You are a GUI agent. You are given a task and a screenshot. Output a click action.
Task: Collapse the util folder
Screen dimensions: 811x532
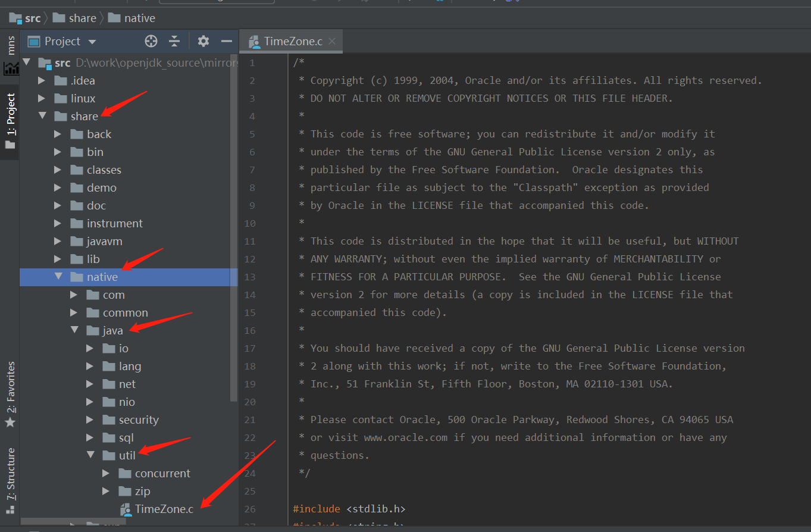90,455
